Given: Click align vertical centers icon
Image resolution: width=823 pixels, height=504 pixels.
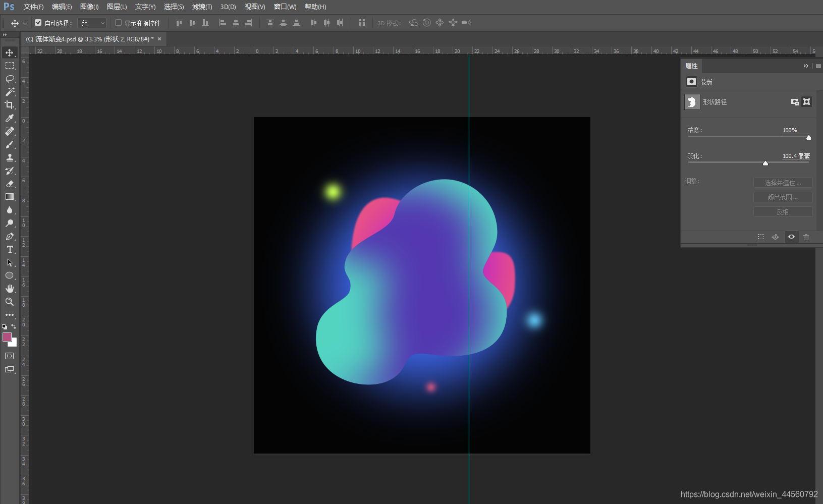Looking at the screenshot, I should tap(192, 23).
